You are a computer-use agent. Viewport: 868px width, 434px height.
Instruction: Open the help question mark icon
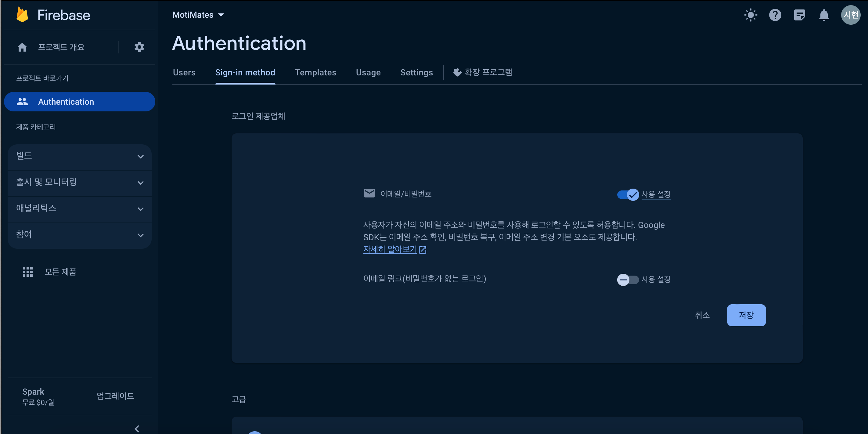(775, 15)
